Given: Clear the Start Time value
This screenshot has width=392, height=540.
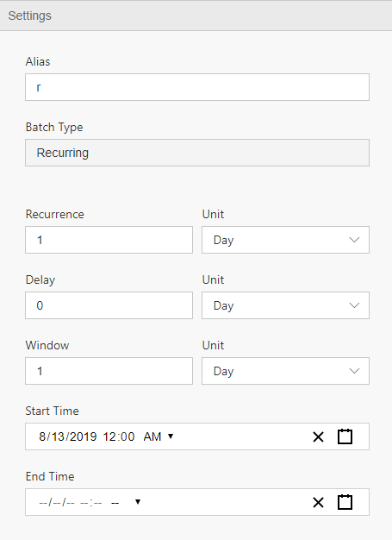Looking at the screenshot, I should click(318, 437).
